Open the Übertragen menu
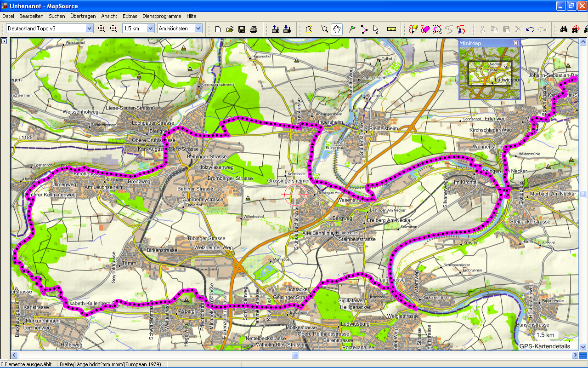 click(83, 16)
